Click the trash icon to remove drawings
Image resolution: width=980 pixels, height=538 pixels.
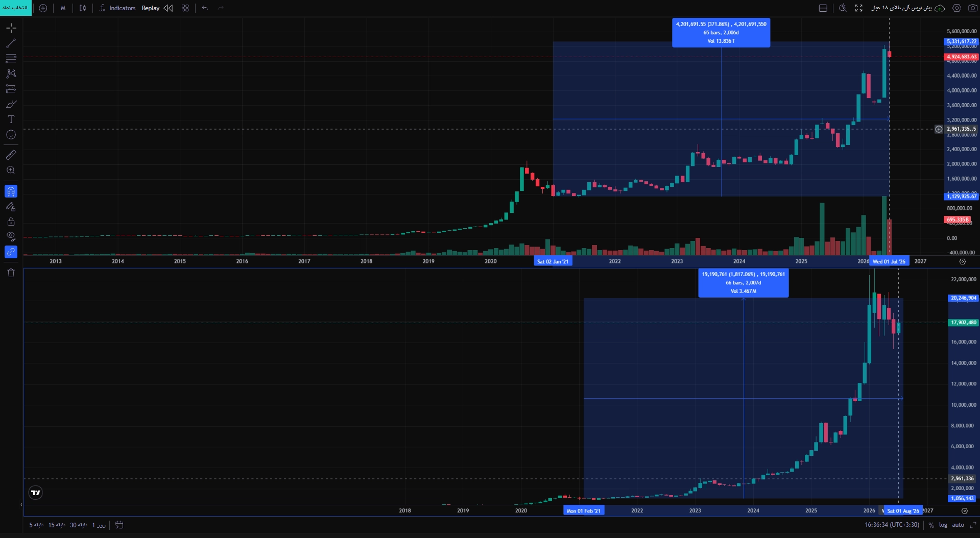(11, 273)
